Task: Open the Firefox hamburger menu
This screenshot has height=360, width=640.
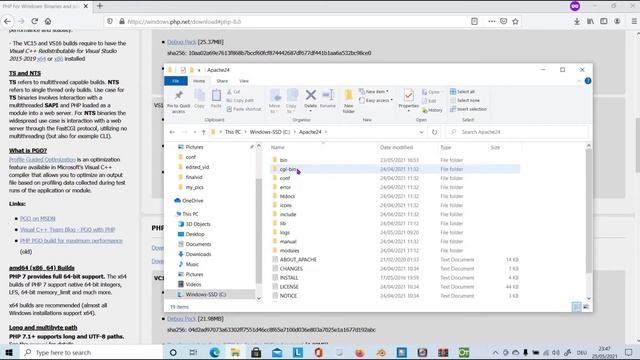Action: pyautogui.click(x=634, y=21)
